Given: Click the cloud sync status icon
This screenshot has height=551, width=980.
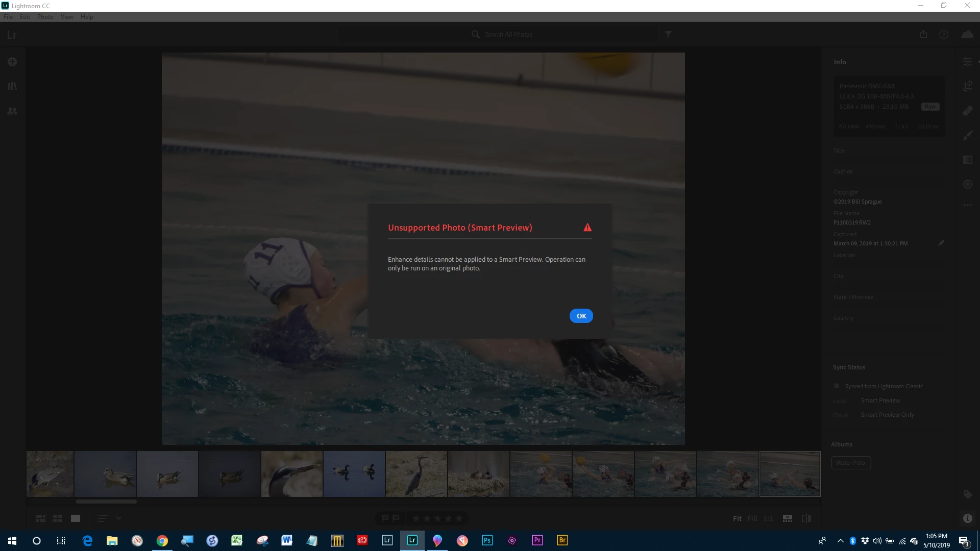Looking at the screenshot, I should click(967, 35).
